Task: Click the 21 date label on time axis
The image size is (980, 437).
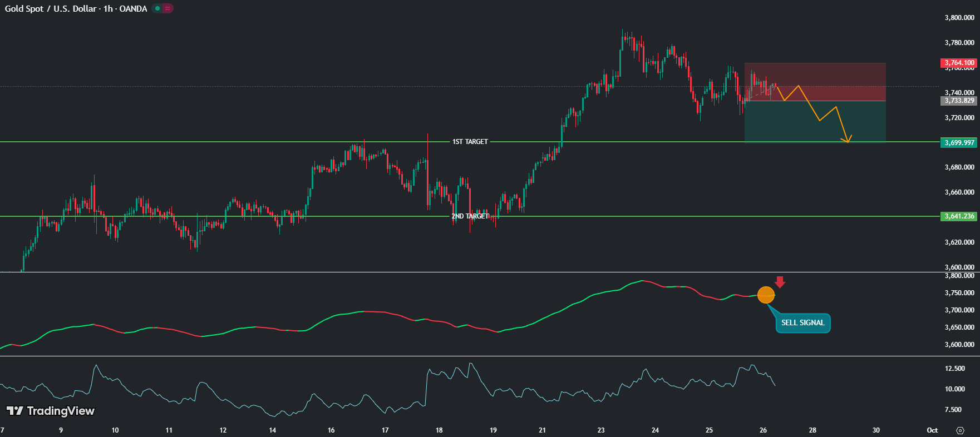Action: [543, 430]
